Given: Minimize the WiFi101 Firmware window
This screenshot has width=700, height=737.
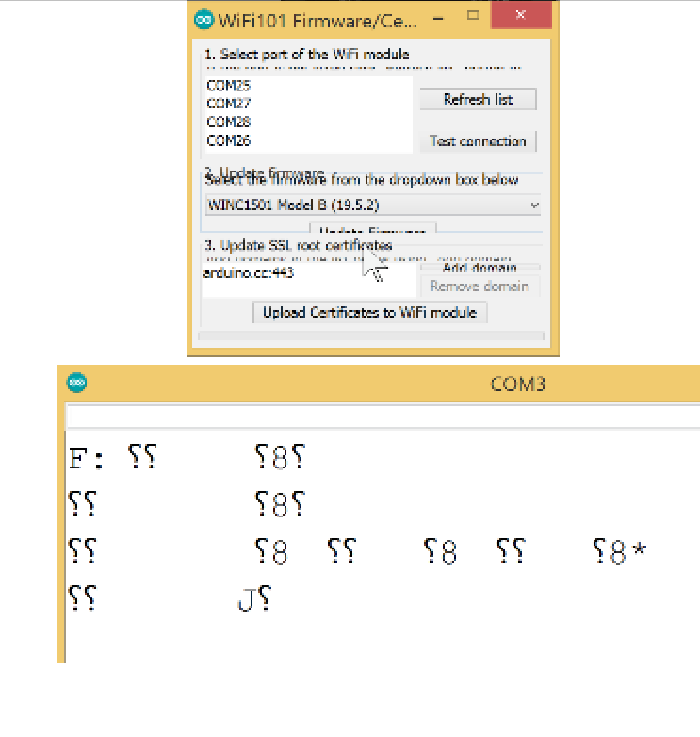Looking at the screenshot, I should pos(438,19).
